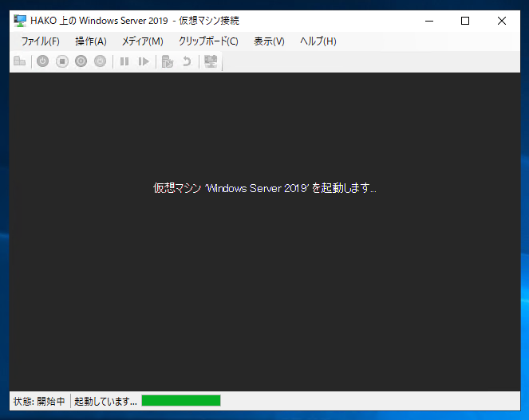
Task: Click the Start power toolbar icon
Action: [43, 61]
